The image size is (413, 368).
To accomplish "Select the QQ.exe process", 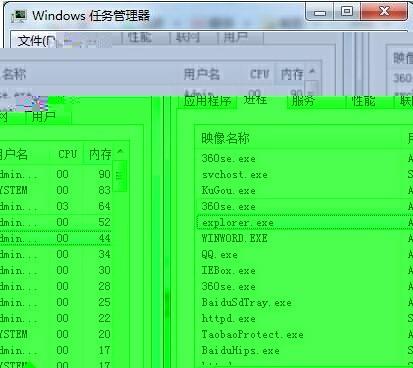I will pos(219,254).
